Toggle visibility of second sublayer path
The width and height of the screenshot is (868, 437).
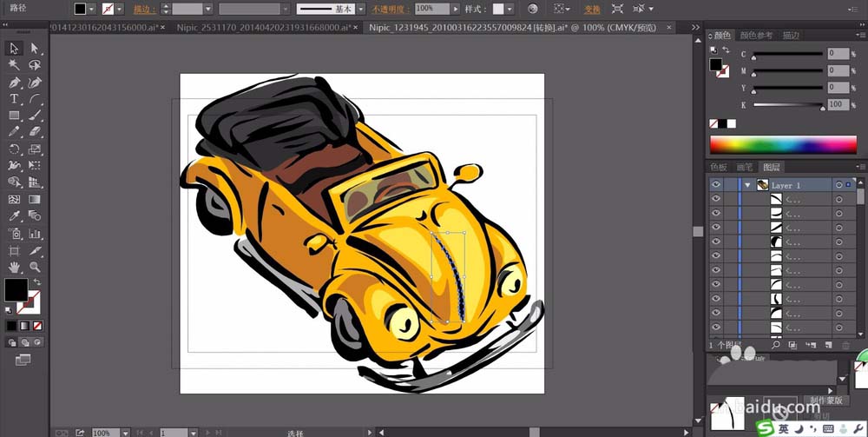click(716, 214)
